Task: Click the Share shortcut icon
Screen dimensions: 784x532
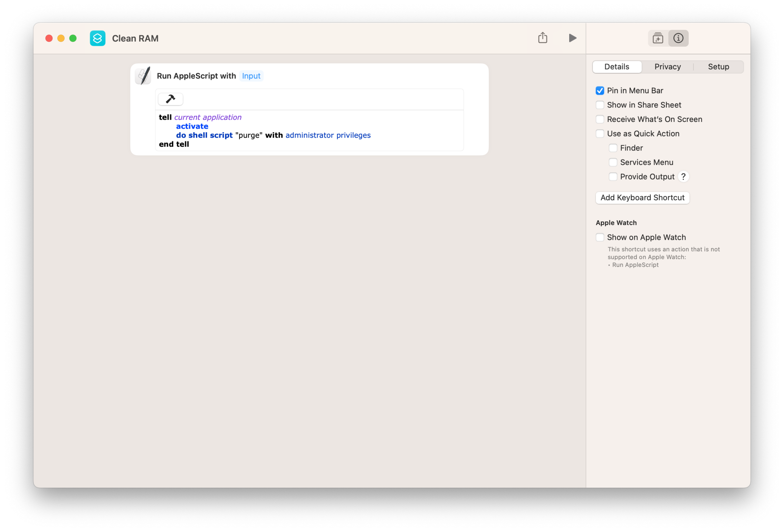Action: coord(543,38)
